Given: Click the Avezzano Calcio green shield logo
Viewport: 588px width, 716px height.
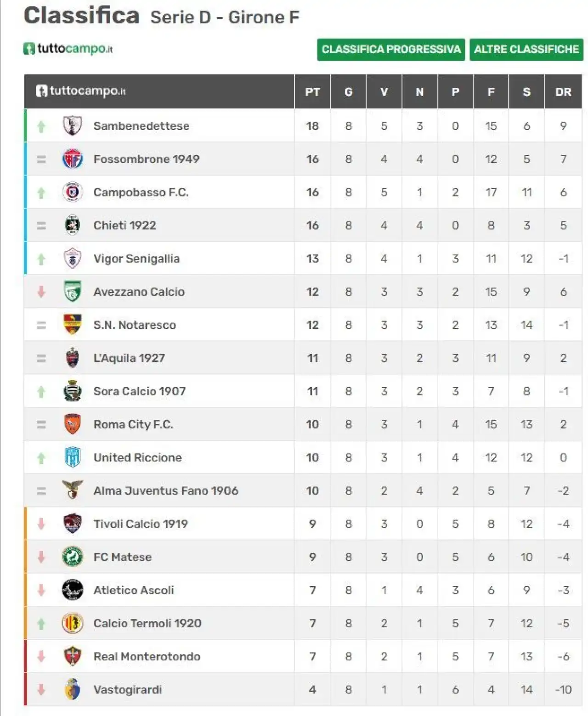Looking at the screenshot, I should click(72, 291).
